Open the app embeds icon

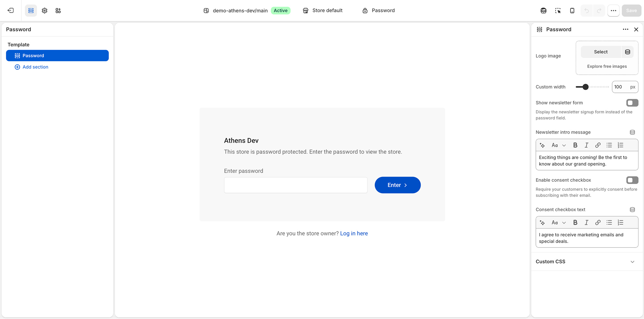[x=58, y=11]
